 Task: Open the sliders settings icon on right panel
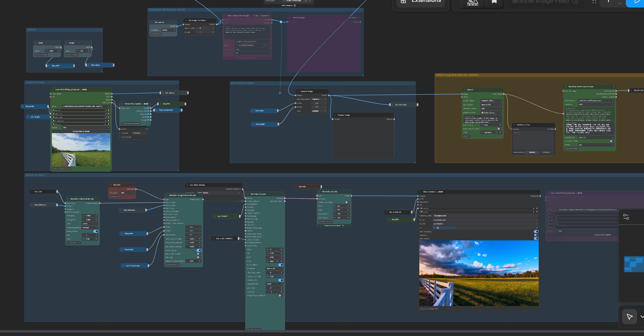point(626,217)
